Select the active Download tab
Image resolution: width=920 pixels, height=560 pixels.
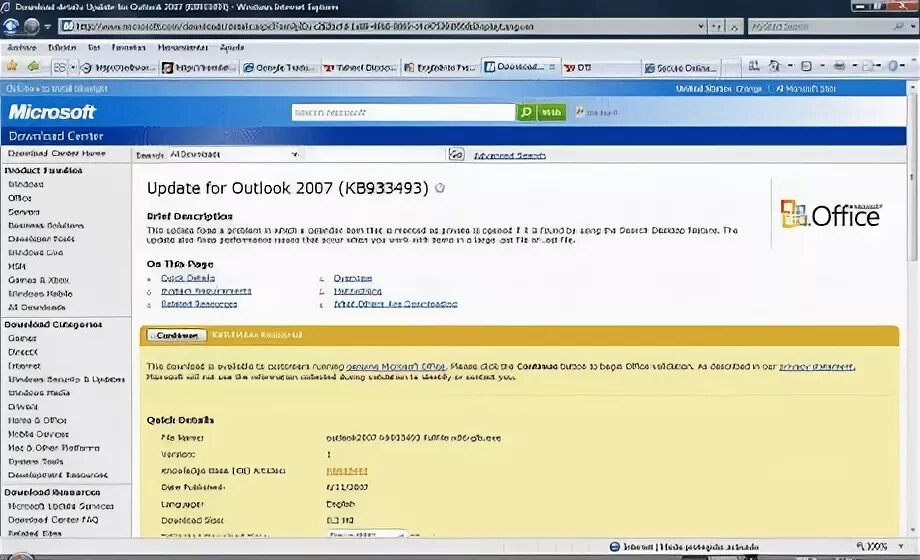coord(521,67)
